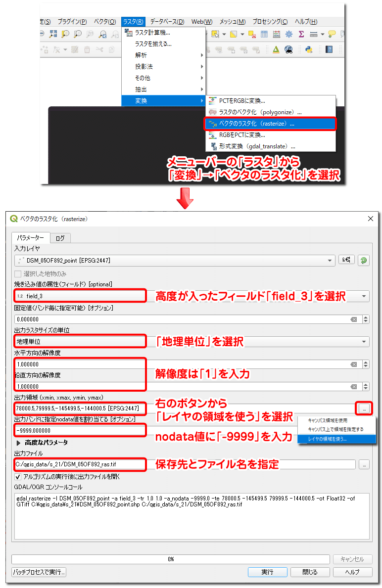This screenshot has height=588, width=382.
Task: Switch to the パラメーター tab
Action: click(x=30, y=238)
